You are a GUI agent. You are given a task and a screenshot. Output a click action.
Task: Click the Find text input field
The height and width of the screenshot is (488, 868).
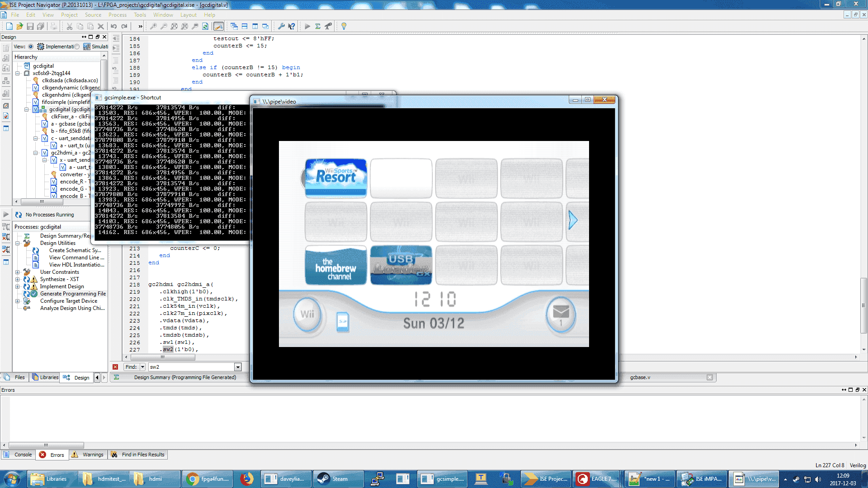pos(191,367)
